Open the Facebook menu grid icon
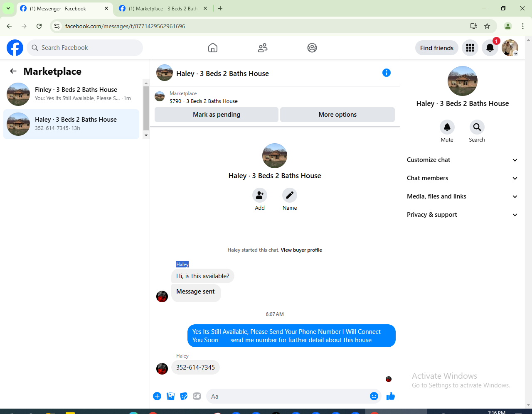Screen dimensions: 532x414 pyautogui.click(x=470, y=48)
